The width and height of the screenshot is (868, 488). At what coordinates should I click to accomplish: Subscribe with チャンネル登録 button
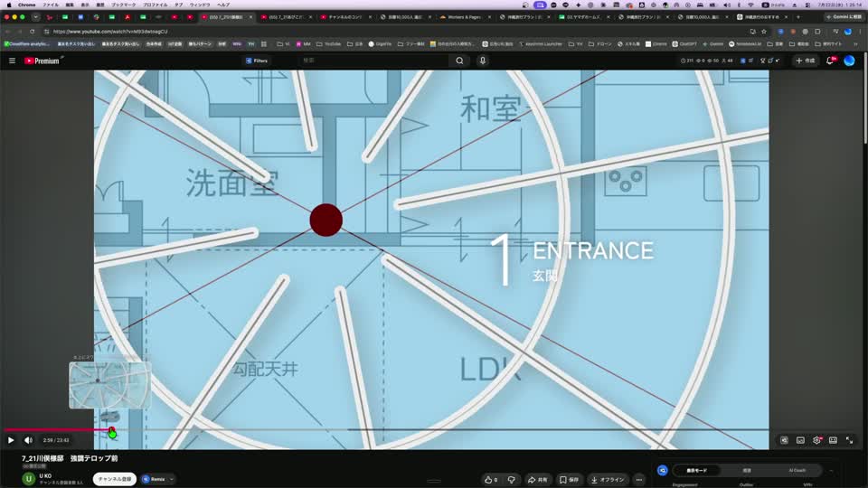click(x=115, y=479)
